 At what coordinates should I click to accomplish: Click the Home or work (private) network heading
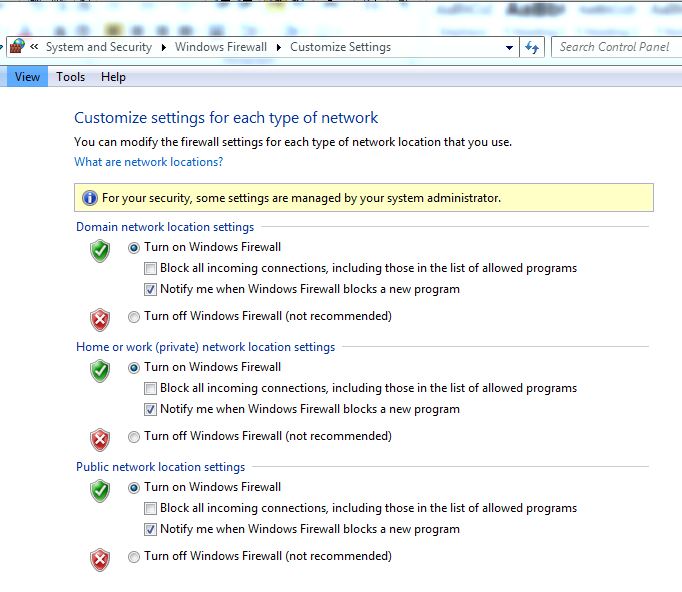point(205,347)
